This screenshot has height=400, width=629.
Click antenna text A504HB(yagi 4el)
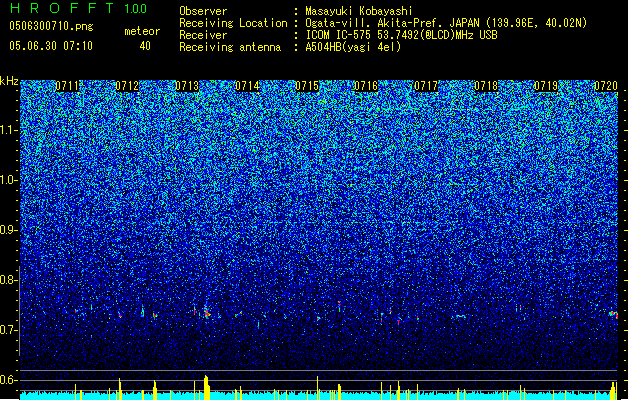click(x=353, y=47)
